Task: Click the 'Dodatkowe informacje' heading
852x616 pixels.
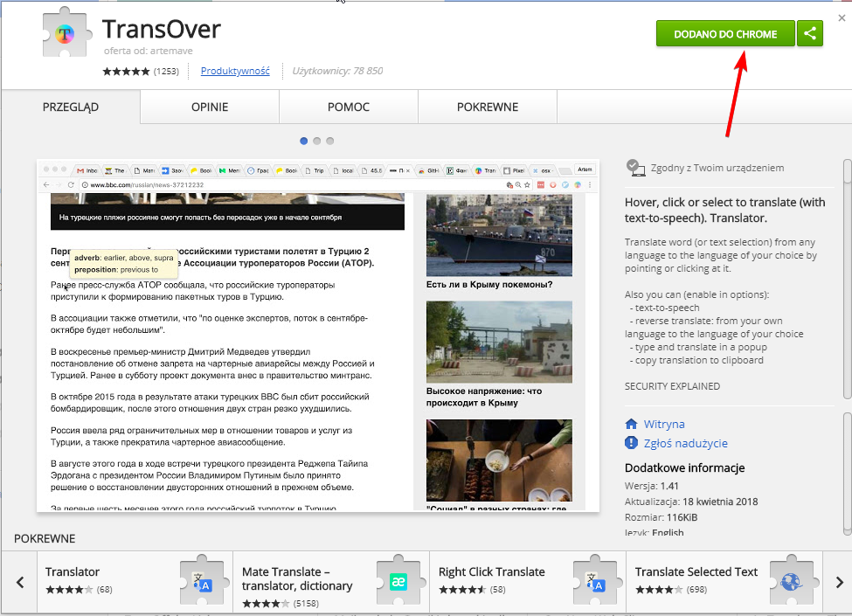Action: click(x=684, y=467)
